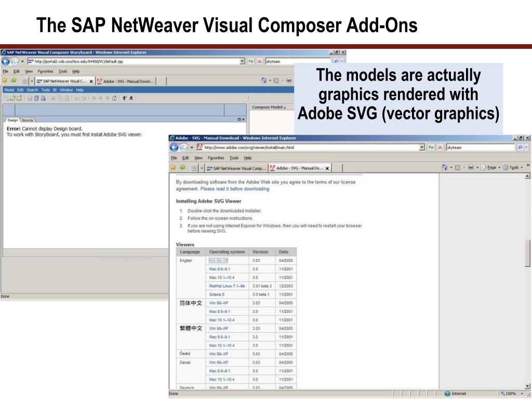
Task: Switch to Source tab in Visual Composer
Action: pyautogui.click(x=28, y=120)
